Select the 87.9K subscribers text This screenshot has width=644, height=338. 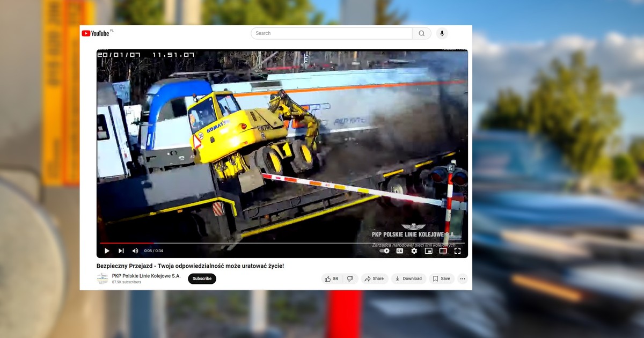[x=127, y=282]
